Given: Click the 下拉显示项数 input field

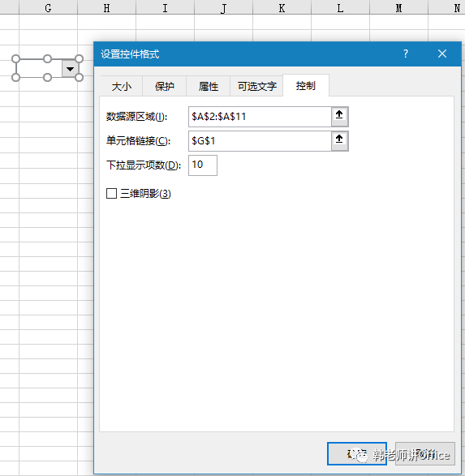Looking at the screenshot, I should tap(203, 165).
